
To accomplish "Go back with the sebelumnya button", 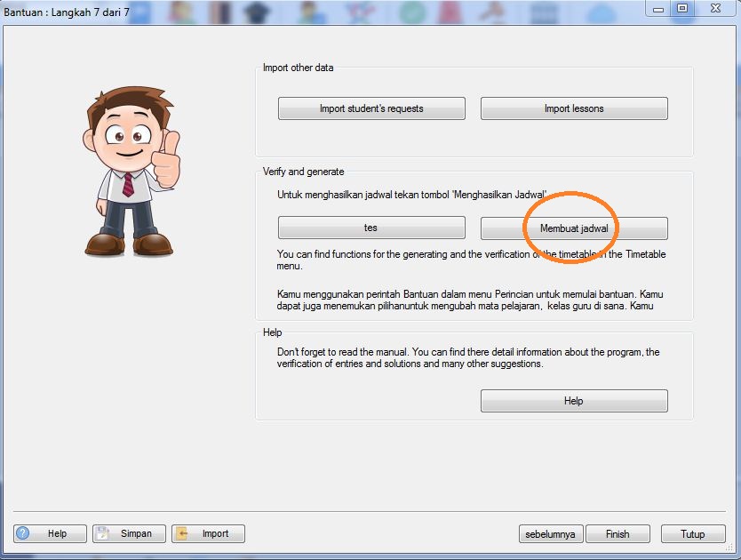I will (551, 534).
